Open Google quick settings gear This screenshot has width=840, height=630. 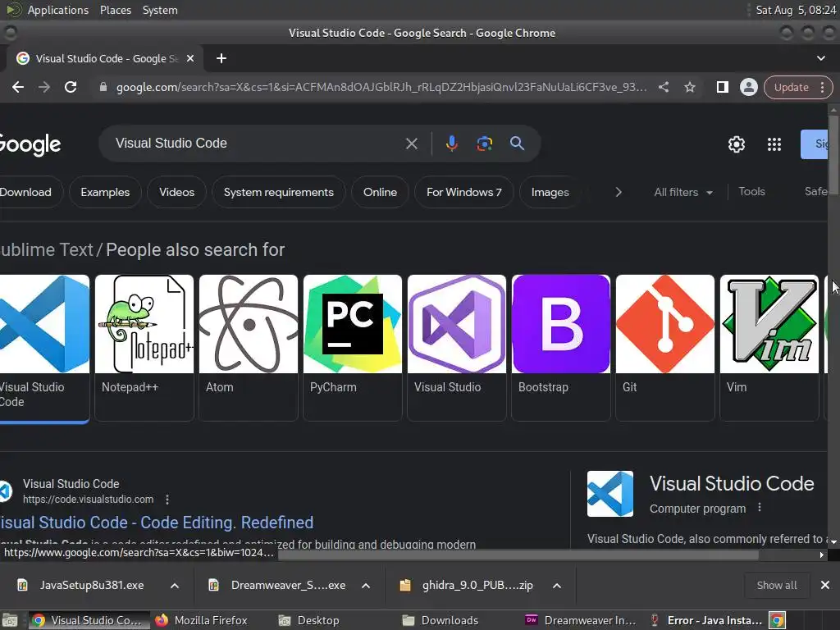point(737,144)
